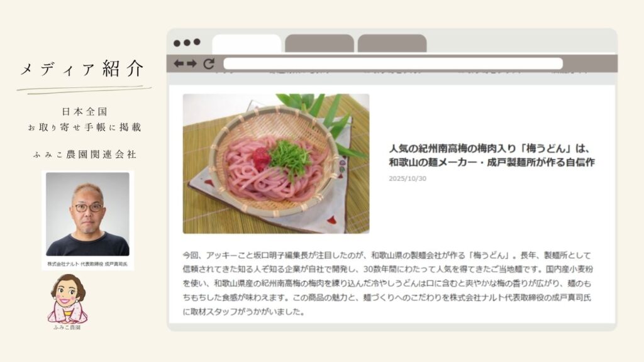The width and height of the screenshot is (644, 362).
Task: Click the middle dark window dot
Action: (187, 43)
